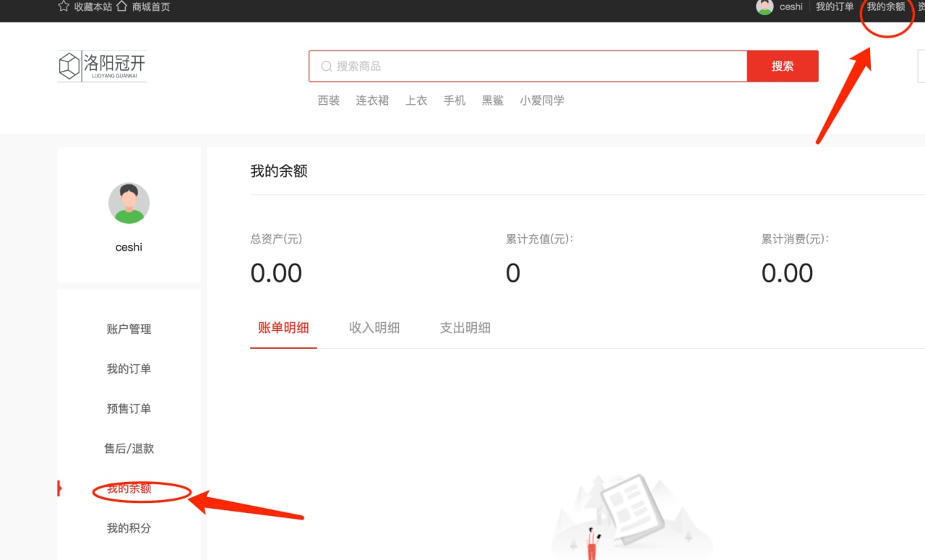This screenshot has width=925, height=560.
Task: Open the ceshi profile picture in sidebar
Action: pyautogui.click(x=129, y=203)
